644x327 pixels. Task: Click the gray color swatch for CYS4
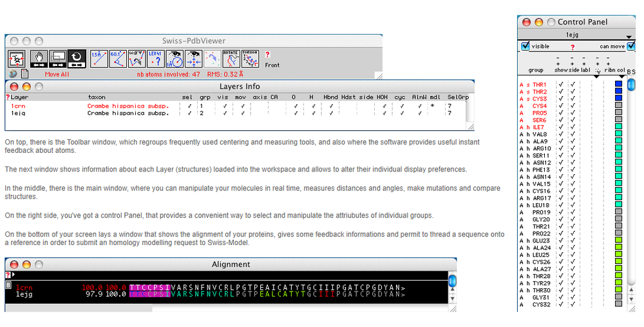(618, 105)
